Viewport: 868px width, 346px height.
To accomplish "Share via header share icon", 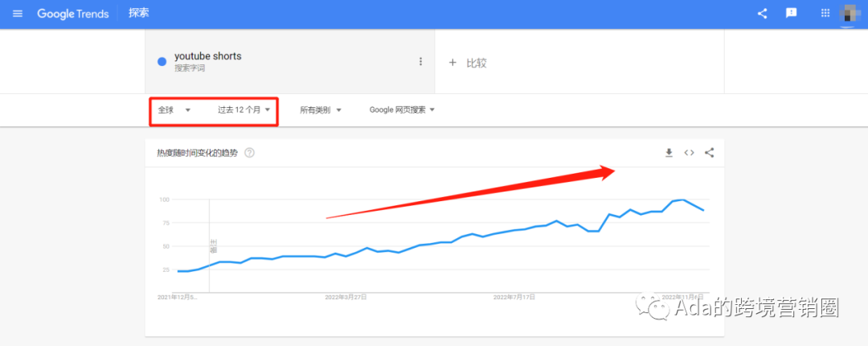I will tap(762, 14).
